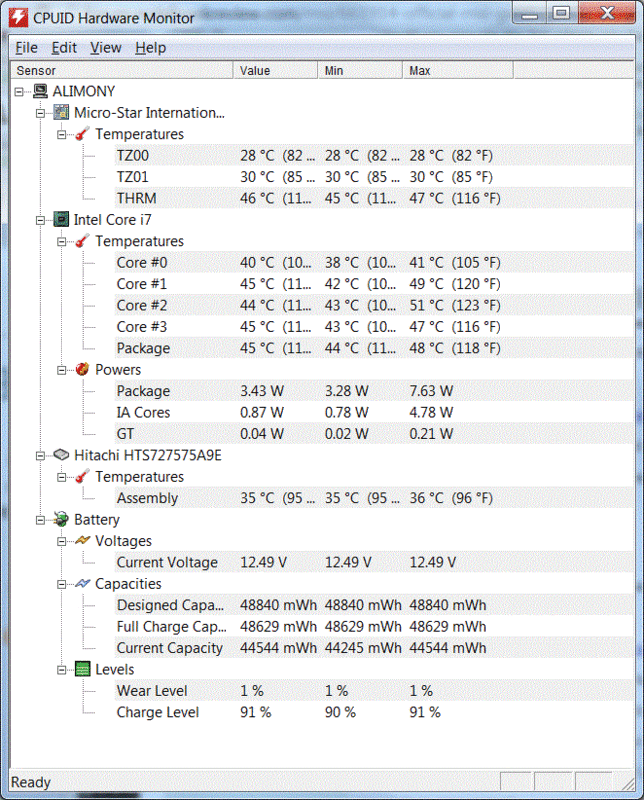644x800 pixels.
Task: Select the Wear Level row
Action: (375, 691)
